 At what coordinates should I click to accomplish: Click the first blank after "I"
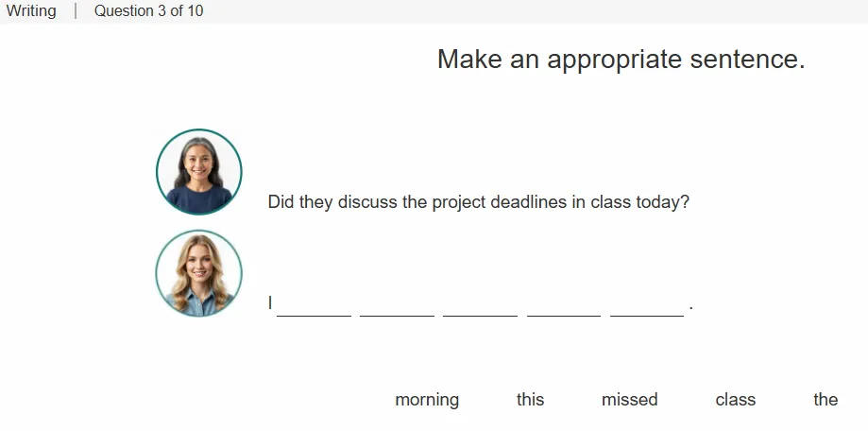[314, 305]
